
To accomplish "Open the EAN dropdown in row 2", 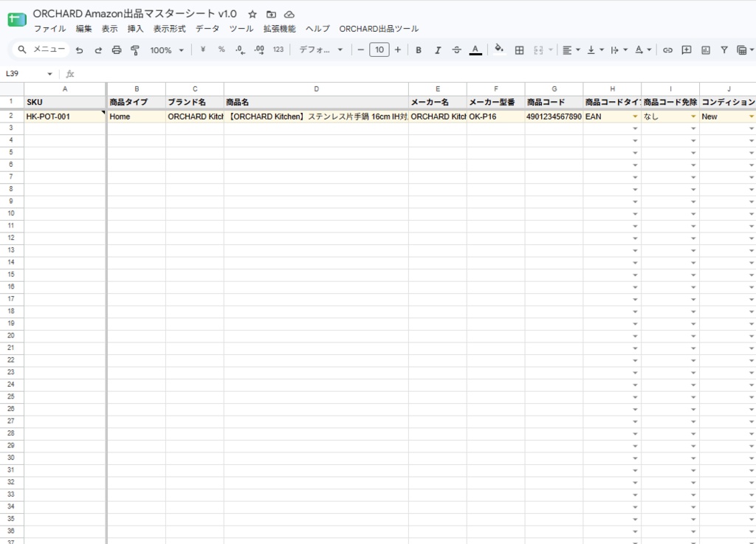I will tap(635, 117).
